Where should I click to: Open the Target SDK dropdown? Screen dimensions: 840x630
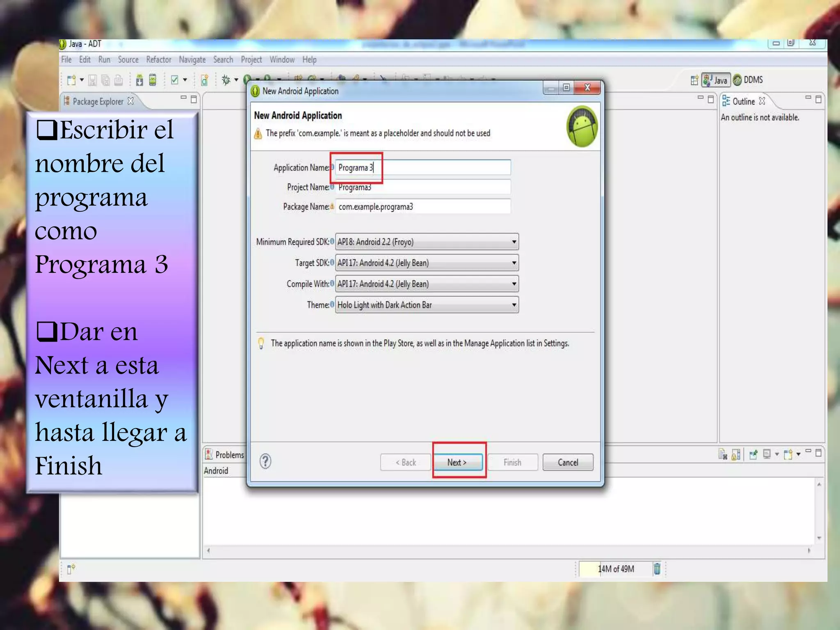(427, 262)
